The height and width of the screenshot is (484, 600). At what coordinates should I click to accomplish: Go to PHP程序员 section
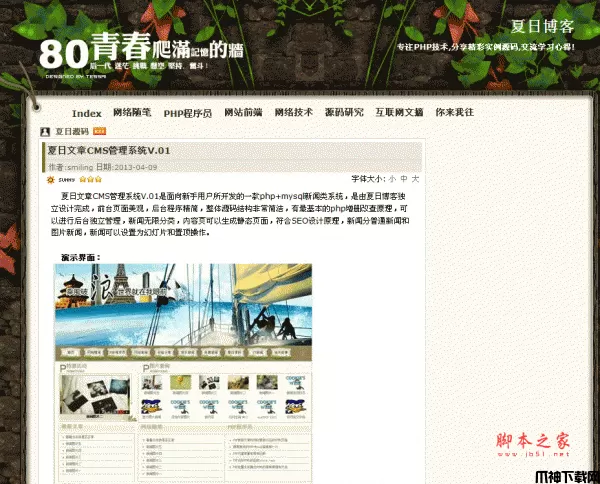pos(188,114)
